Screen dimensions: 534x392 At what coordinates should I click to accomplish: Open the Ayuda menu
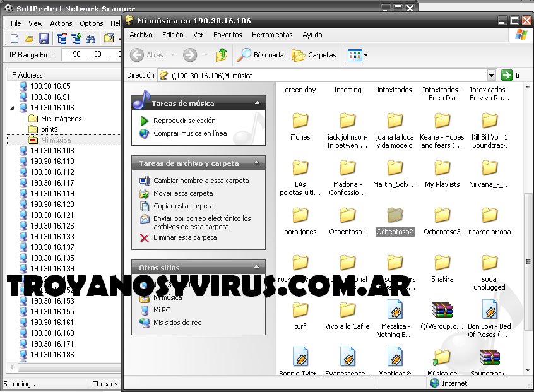312,35
